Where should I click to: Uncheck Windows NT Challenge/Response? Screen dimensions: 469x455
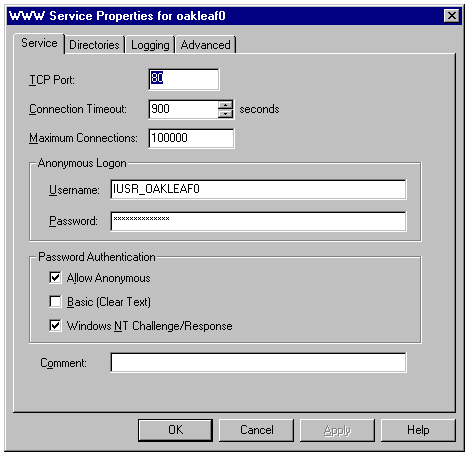pyautogui.click(x=55, y=326)
